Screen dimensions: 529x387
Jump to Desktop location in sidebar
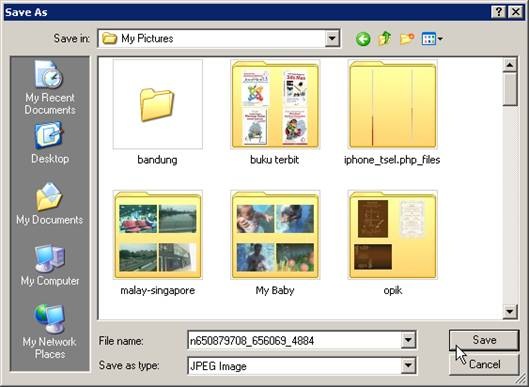50,143
